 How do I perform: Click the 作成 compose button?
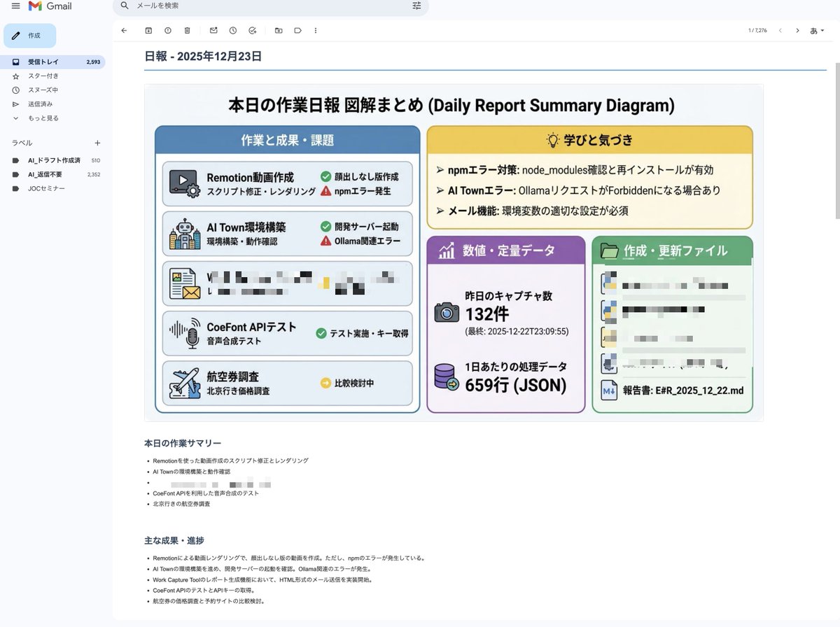click(x=29, y=35)
